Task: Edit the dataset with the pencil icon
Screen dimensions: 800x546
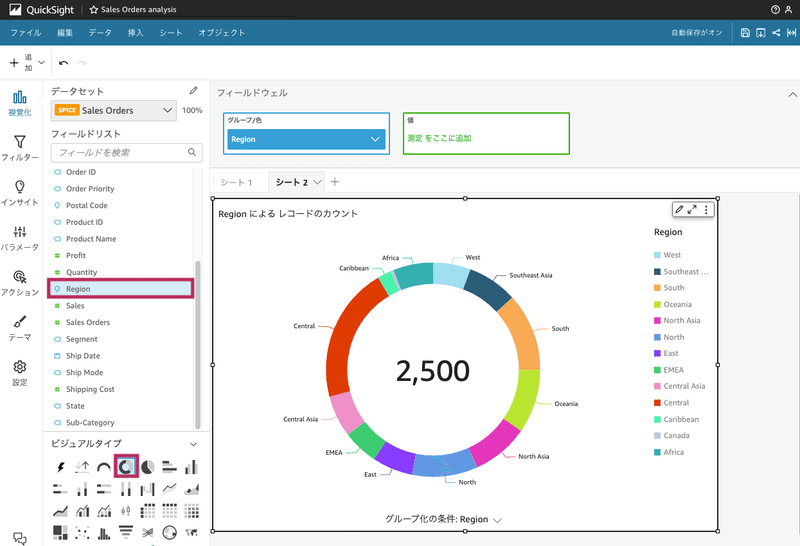Action: [x=193, y=91]
